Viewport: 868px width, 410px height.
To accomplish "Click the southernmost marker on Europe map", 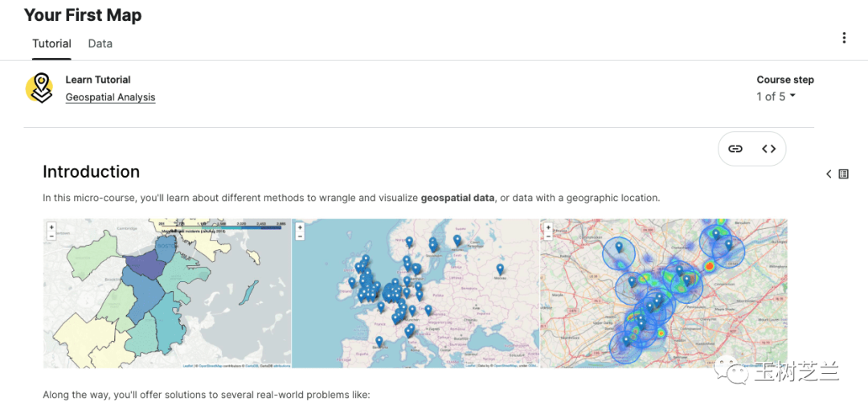I will [379, 341].
